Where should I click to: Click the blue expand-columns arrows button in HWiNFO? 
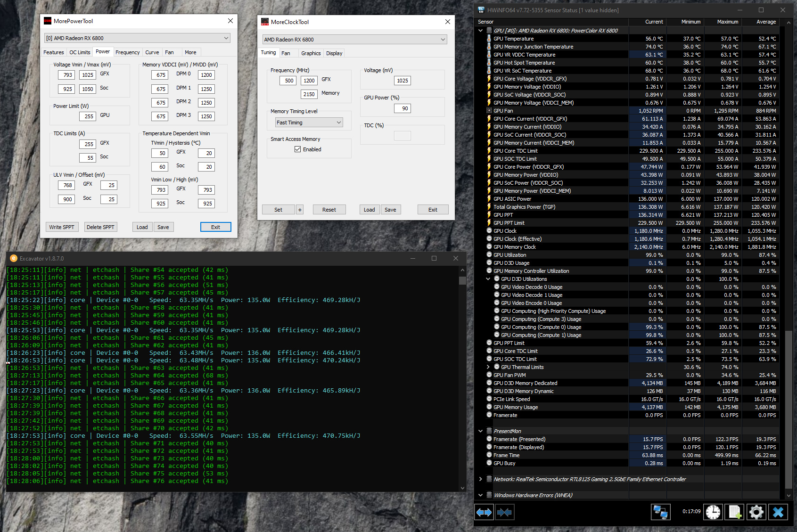coord(484,512)
